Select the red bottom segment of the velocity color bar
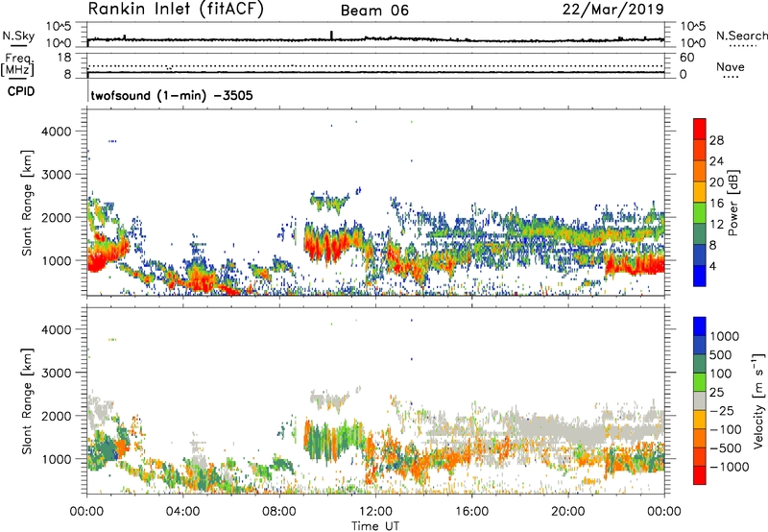 coord(700,475)
